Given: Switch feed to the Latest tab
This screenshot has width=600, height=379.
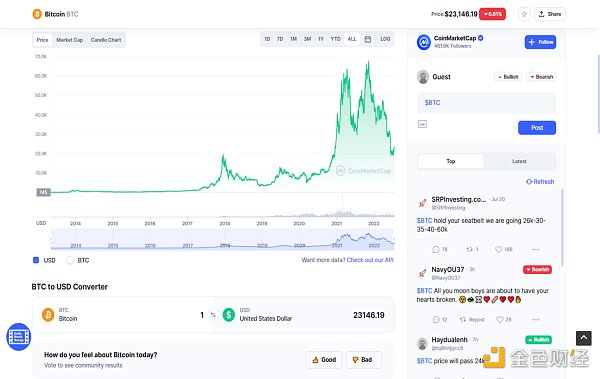Looking at the screenshot, I should click(519, 161).
